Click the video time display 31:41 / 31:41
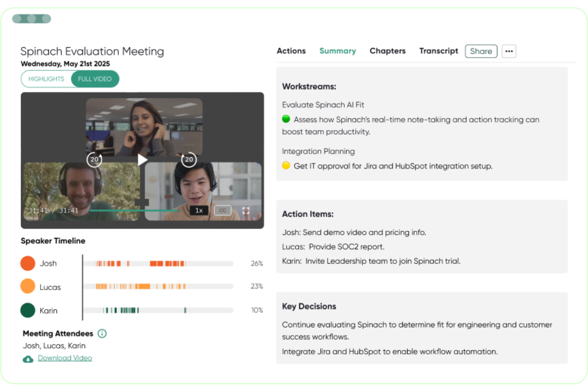 pyautogui.click(x=53, y=210)
